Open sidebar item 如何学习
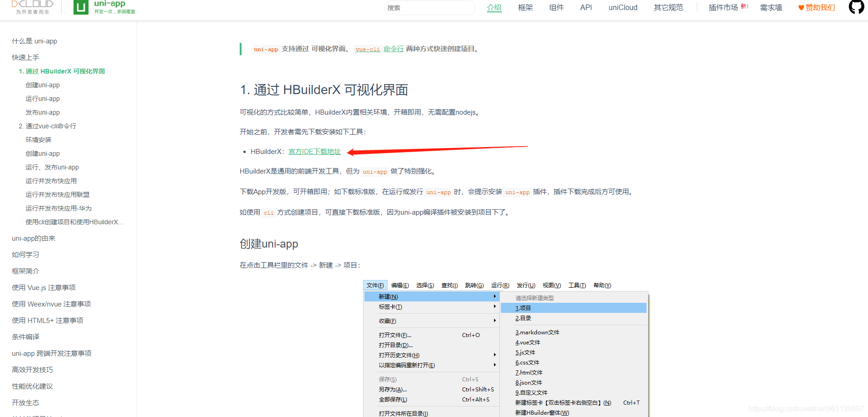Viewport: 868px width, 417px height. pos(26,255)
